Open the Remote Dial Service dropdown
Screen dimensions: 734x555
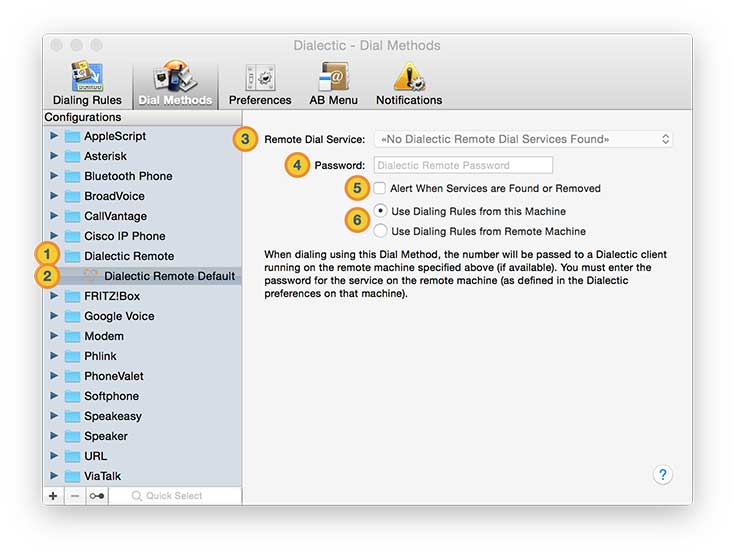[523, 139]
